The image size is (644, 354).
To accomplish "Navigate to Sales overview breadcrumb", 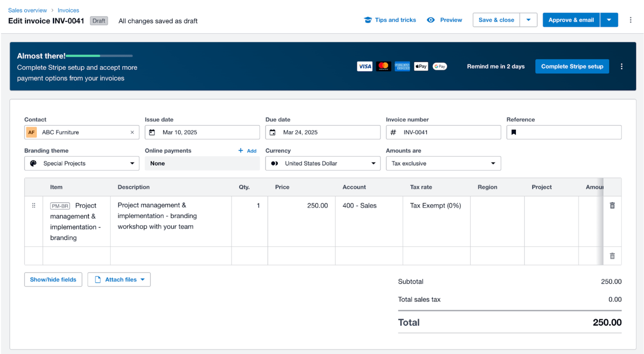I will 27,10.
